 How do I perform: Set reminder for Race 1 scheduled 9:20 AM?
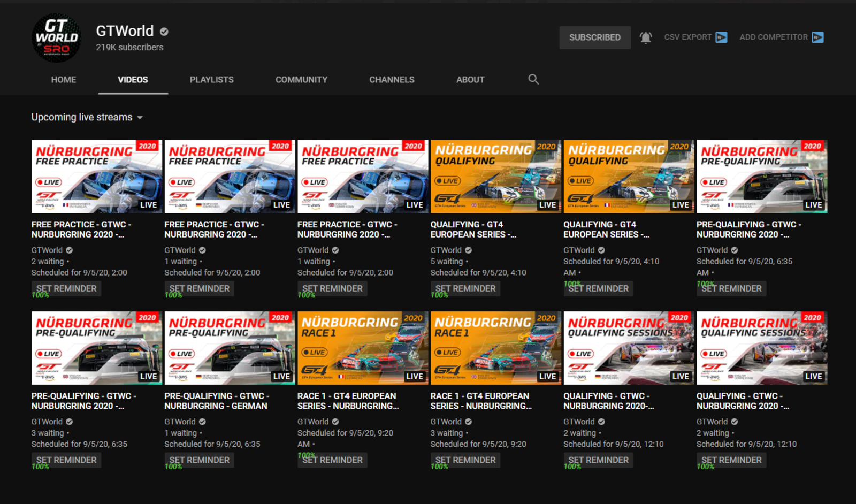332,460
